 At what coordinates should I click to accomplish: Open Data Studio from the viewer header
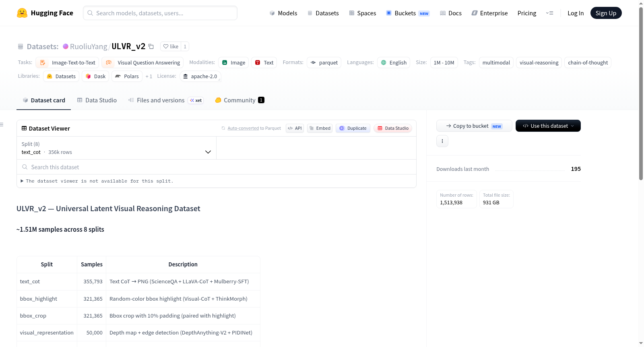point(393,128)
